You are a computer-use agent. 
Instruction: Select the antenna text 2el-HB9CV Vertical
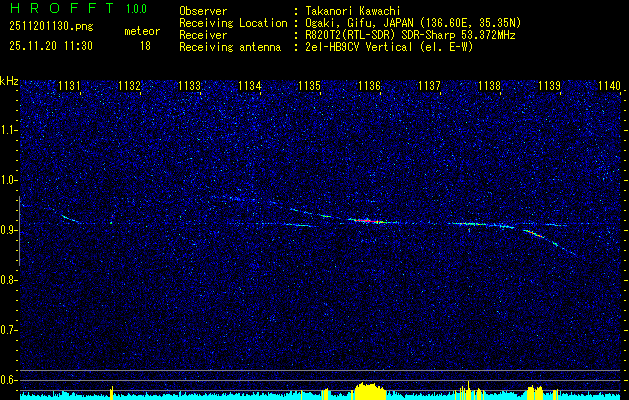point(359,47)
